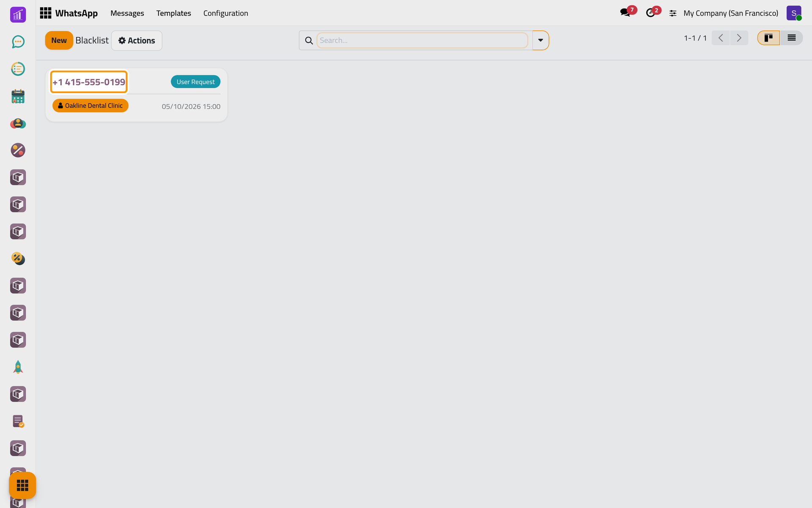Click the WhatsApp app title
Screen dimensions: 812x508
pyautogui.click(x=76, y=13)
